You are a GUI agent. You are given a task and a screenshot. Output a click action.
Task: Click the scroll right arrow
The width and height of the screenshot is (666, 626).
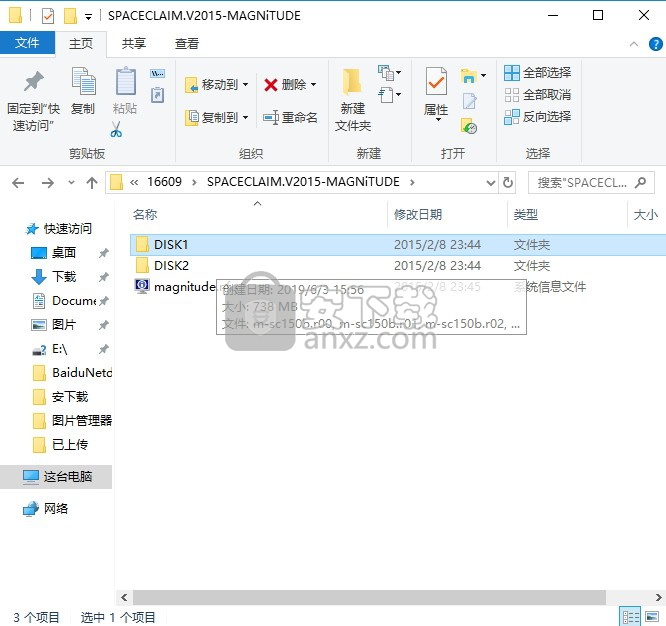click(x=658, y=597)
